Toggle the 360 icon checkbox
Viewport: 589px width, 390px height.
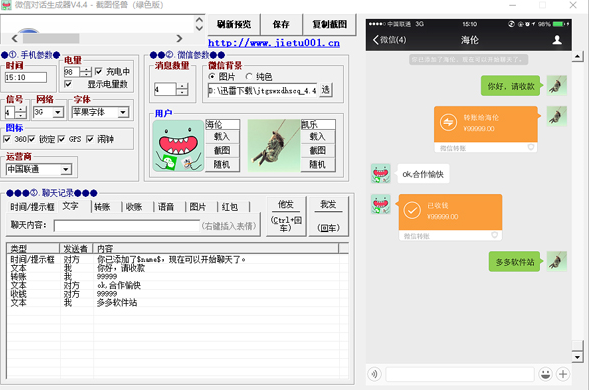coord(7,139)
